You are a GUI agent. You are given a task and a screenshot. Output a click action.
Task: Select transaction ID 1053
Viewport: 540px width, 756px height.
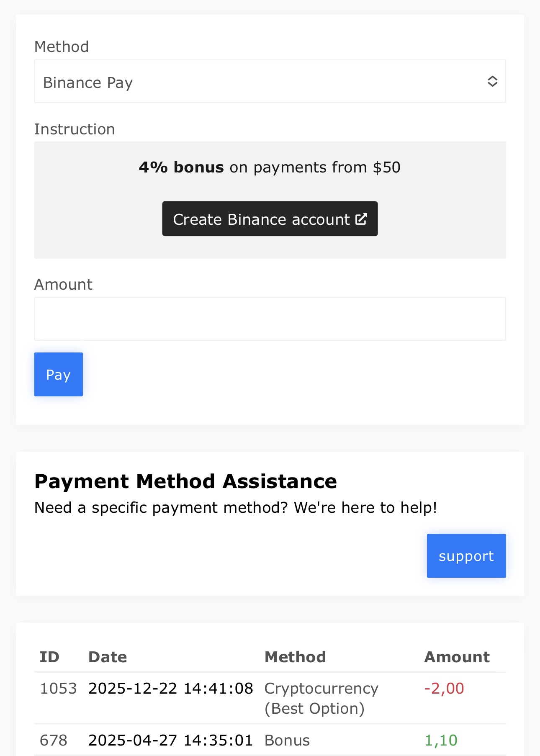(58, 689)
